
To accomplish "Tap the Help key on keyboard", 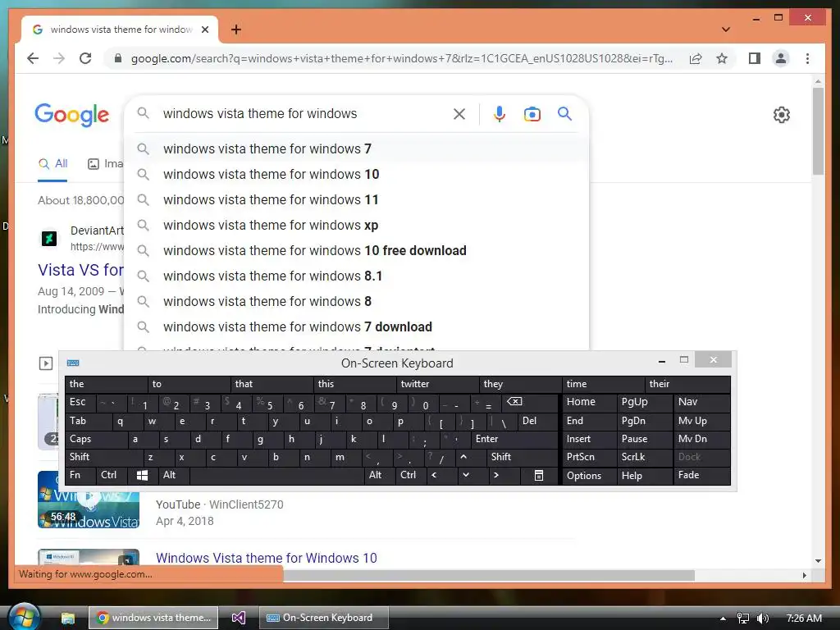I will [645, 475].
